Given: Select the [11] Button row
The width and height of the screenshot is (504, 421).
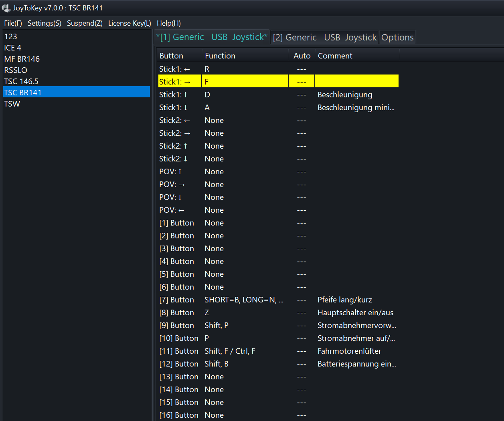Looking at the screenshot, I should point(278,351).
